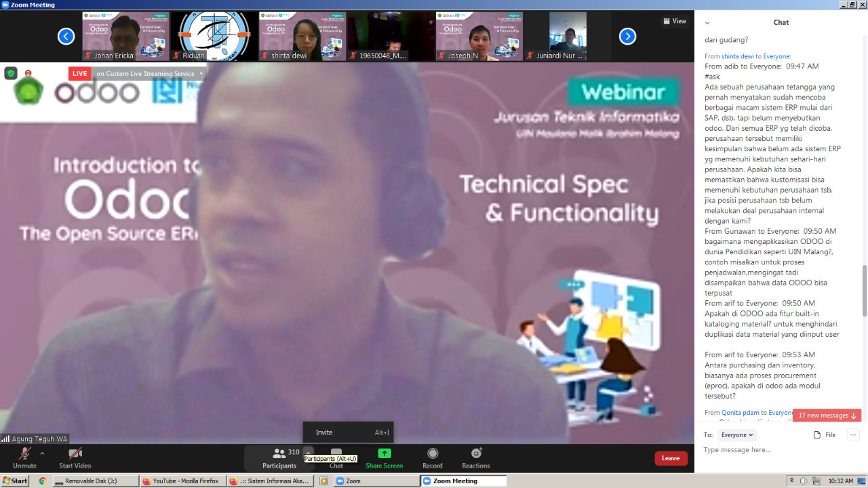Open the chat more options ellipsis
This screenshot has width=868, height=488.
[853, 434]
